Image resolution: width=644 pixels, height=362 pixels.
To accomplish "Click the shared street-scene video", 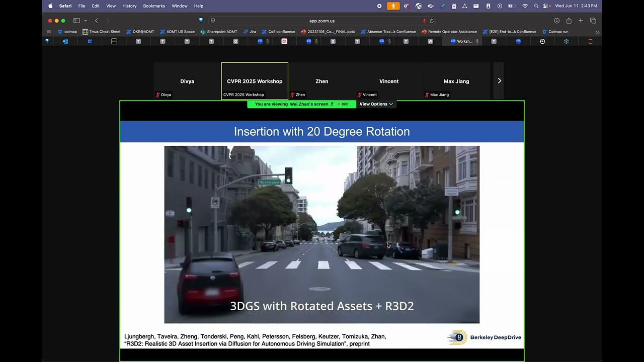I will [x=322, y=235].
